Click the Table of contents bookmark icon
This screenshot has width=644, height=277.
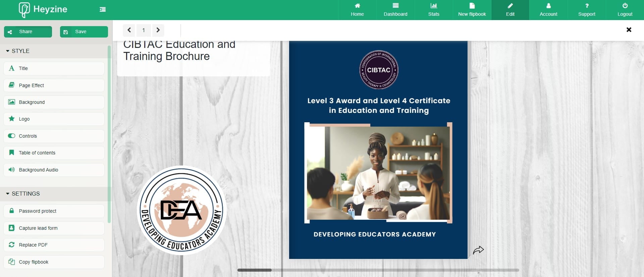(12, 153)
